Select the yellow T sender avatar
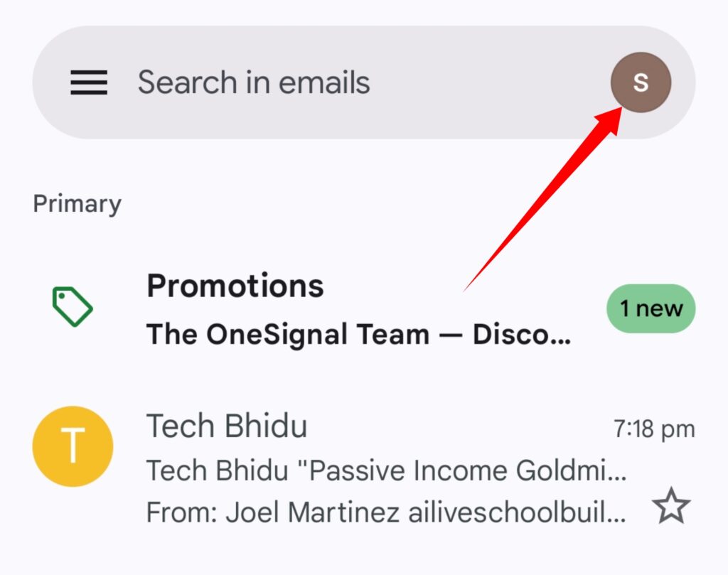 pyautogui.click(x=73, y=446)
